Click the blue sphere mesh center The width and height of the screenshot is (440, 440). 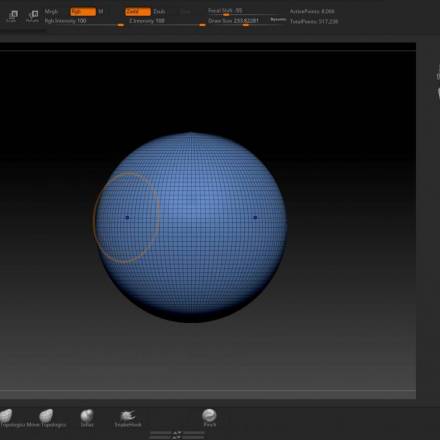point(191,227)
